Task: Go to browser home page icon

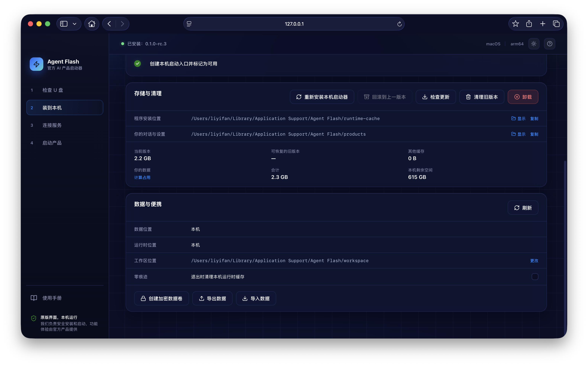Action: tap(91, 24)
